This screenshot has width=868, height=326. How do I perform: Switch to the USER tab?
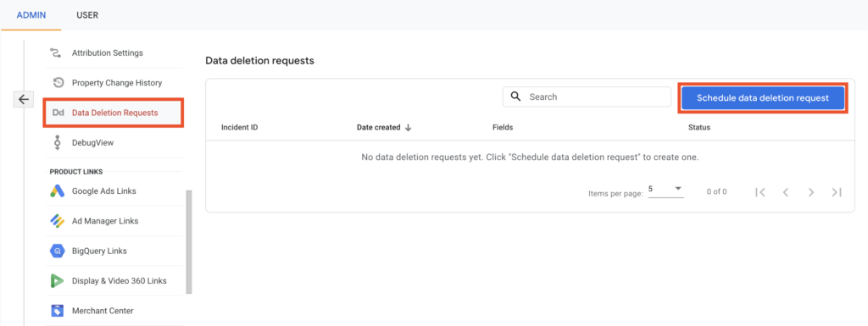[x=87, y=15]
